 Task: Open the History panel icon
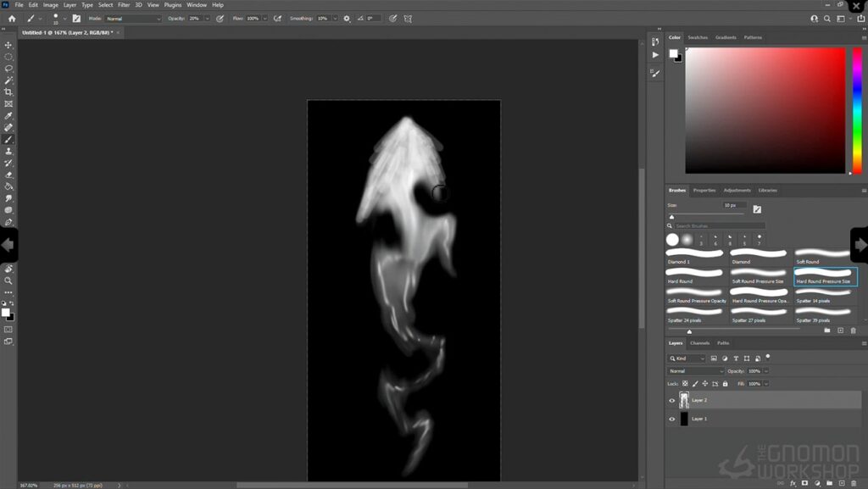tap(655, 42)
